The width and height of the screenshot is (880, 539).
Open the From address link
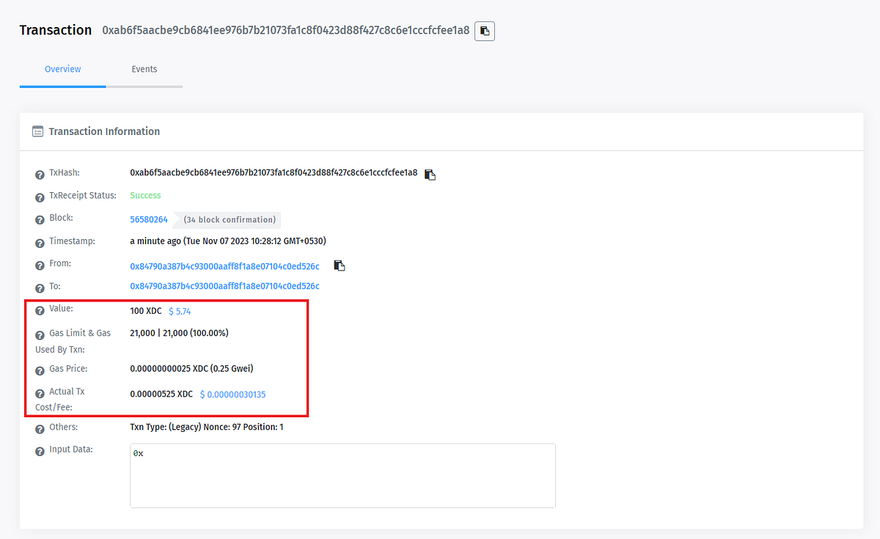tap(225, 266)
